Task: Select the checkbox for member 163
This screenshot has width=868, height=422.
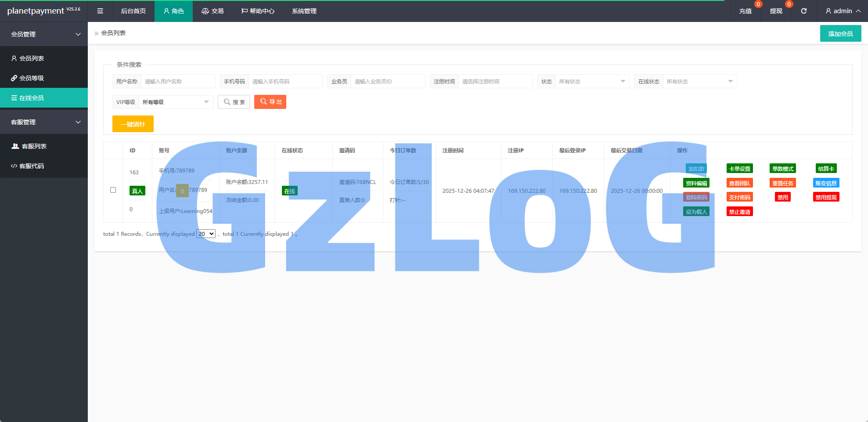Action: point(113,190)
